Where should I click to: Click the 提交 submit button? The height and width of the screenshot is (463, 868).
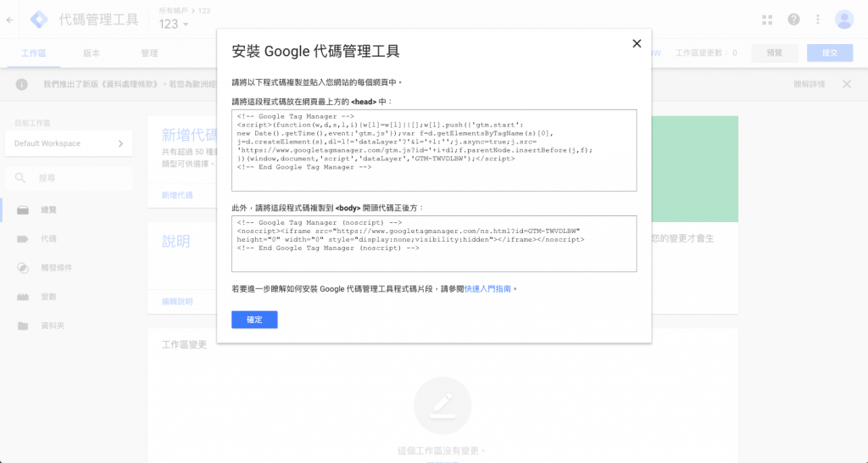(x=830, y=53)
